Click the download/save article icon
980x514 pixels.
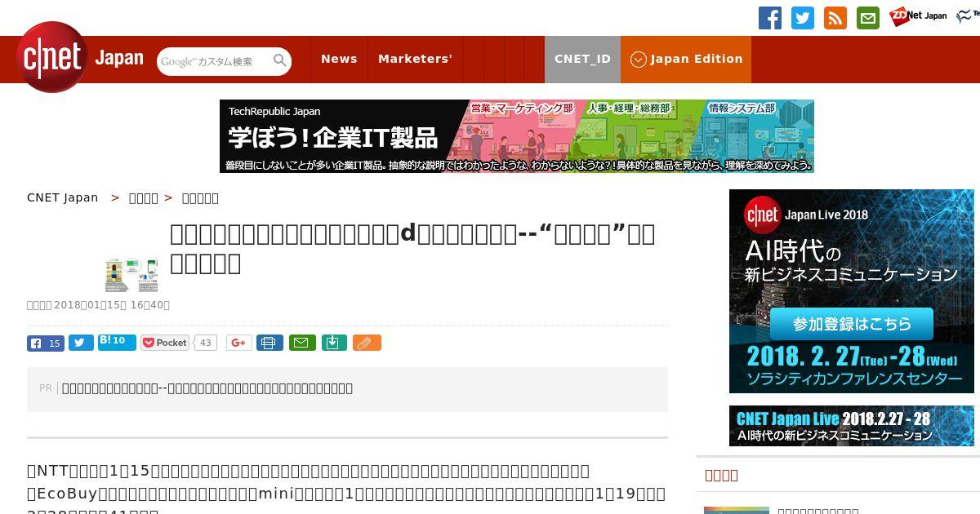click(335, 343)
